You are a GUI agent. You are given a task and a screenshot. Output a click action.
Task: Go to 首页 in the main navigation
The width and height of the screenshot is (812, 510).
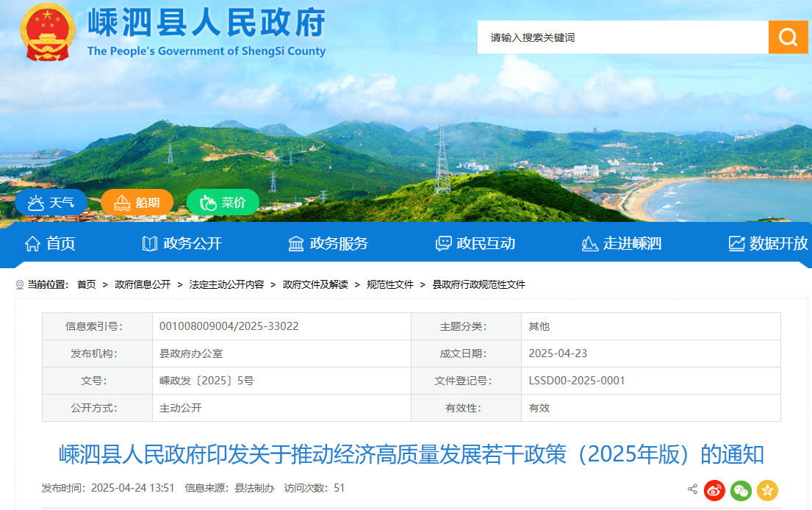coord(50,243)
